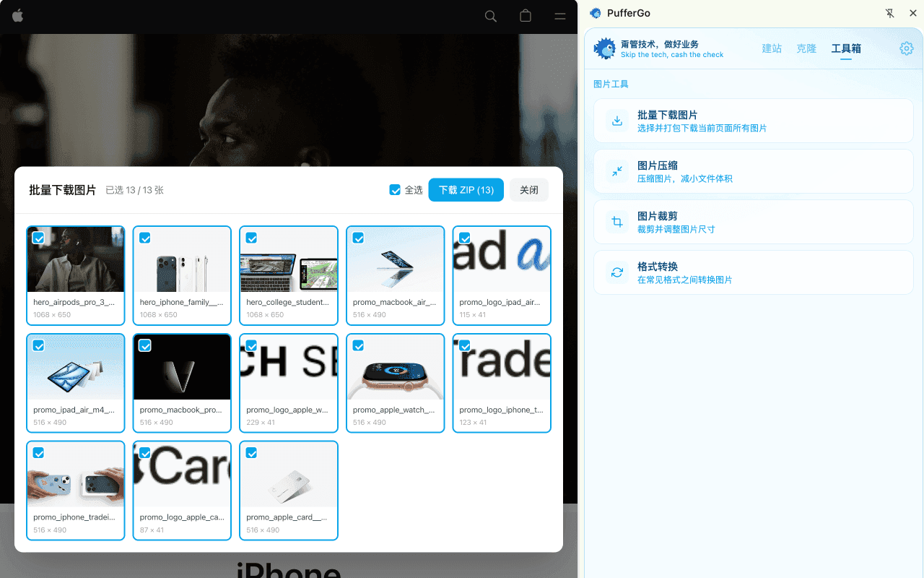The height and width of the screenshot is (578, 924).
Task: Click the 下载 ZIP (13) button
Action: click(466, 190)
